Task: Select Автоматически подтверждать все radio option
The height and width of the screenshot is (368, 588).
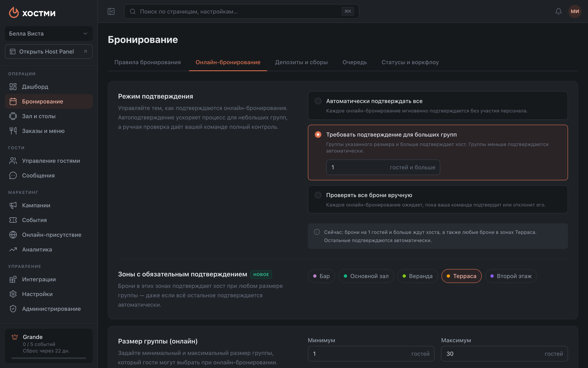Action: (x=318, y=101)
